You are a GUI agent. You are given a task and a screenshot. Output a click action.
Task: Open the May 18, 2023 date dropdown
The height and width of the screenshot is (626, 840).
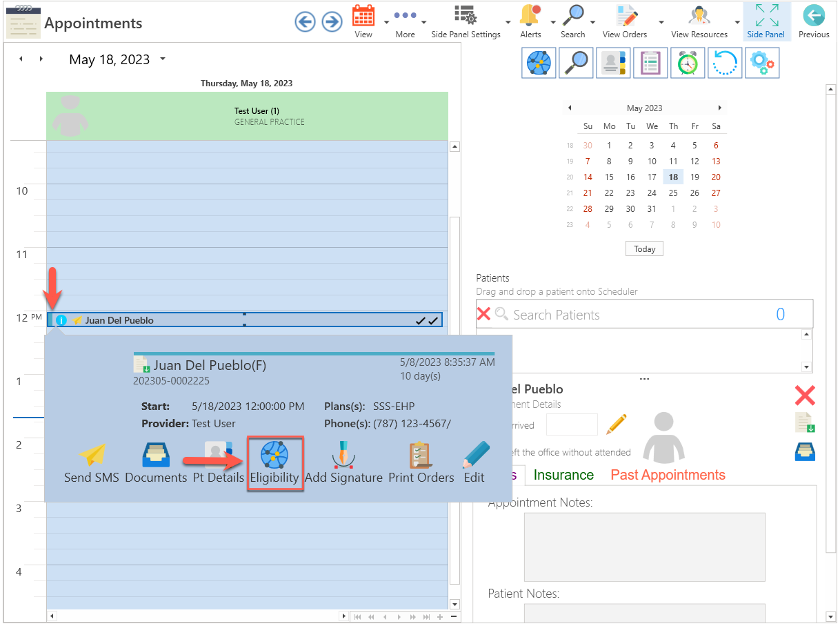(163, 59)
